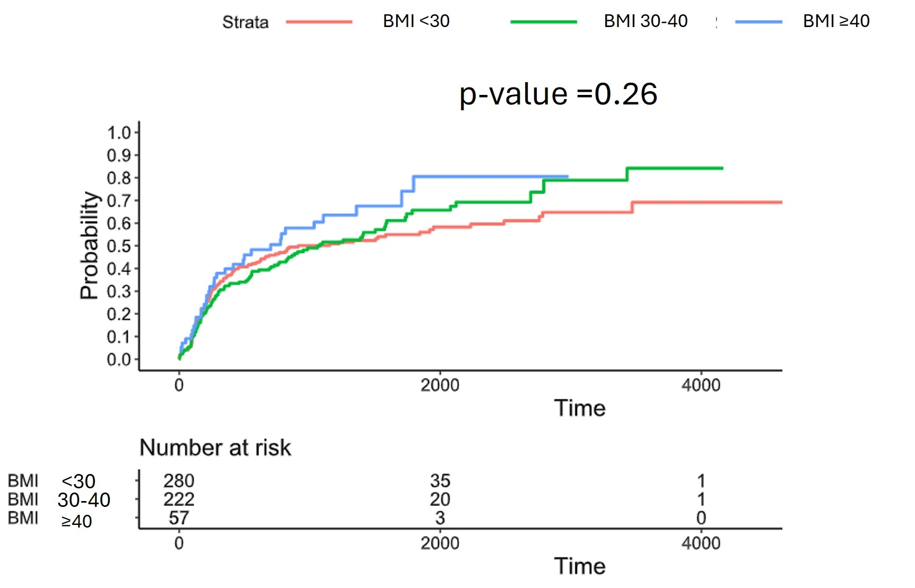Screen dimensions: 915x588
Task: Click the value 20 in risk table
Action: (x=440, y=499)
